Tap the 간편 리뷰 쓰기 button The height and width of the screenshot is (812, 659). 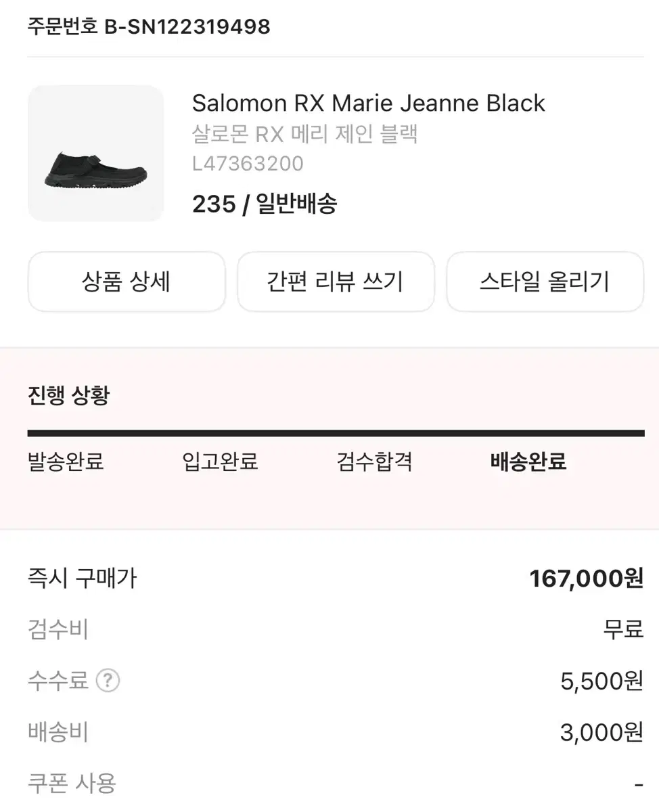[x=336, y=281]
